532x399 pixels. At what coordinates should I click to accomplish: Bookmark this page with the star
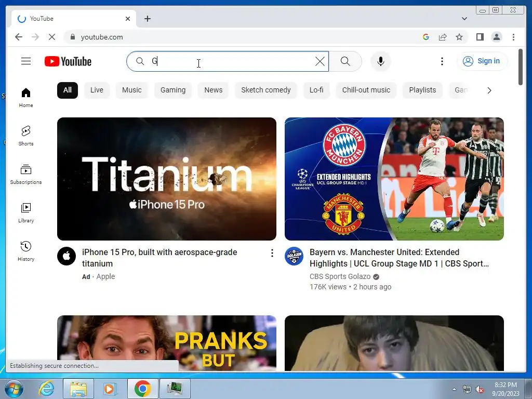click(x=459, y=37)
